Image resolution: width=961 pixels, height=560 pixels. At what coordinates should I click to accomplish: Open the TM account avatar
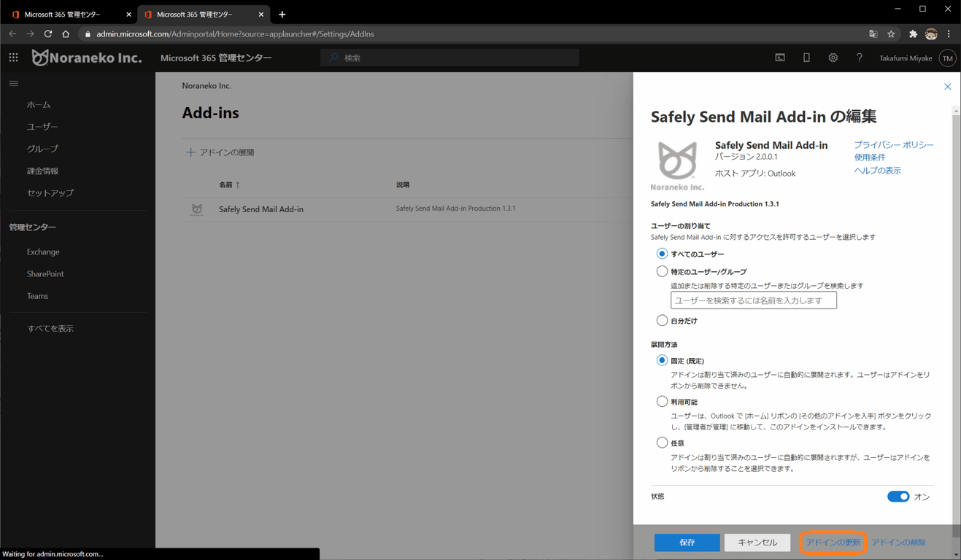coord(947,58)
